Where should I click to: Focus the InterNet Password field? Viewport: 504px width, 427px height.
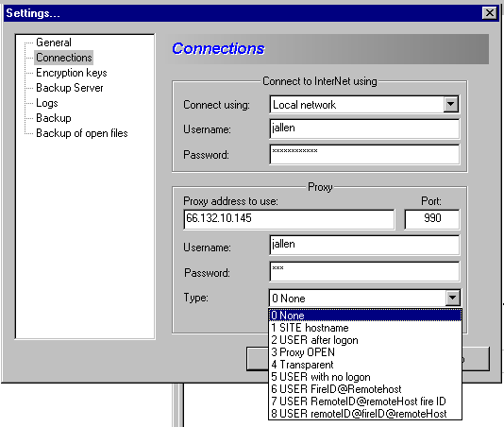tap(364, 154)
